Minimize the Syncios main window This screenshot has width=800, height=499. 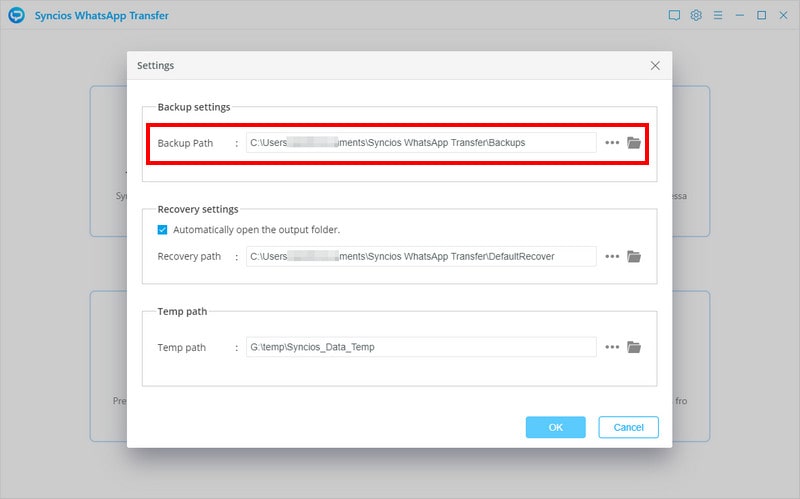[x=739, y=16]
